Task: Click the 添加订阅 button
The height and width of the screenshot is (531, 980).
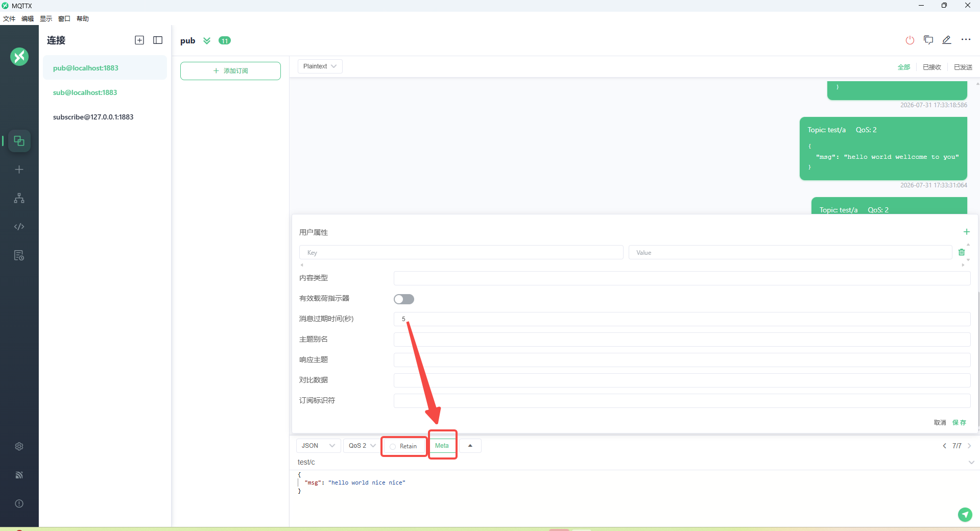Action: tap(230, 71)
